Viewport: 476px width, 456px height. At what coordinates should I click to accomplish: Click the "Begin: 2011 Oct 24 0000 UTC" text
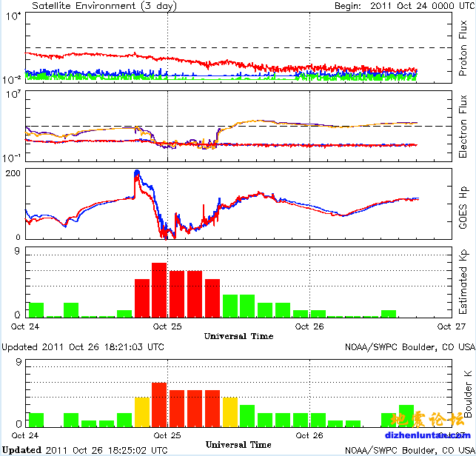coord(393,5)
